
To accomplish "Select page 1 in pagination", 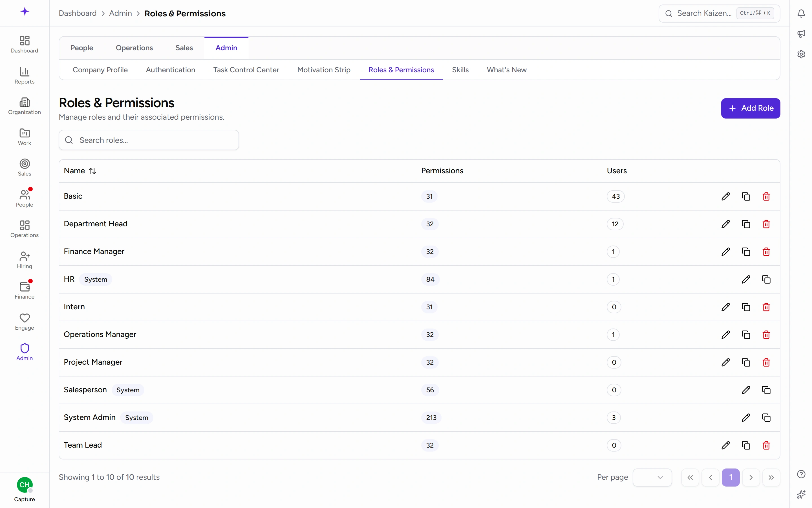I will 731,477.
